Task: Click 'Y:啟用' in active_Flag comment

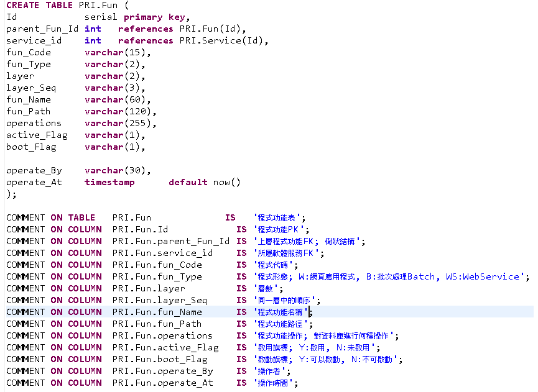Action: tap(312, 348)
